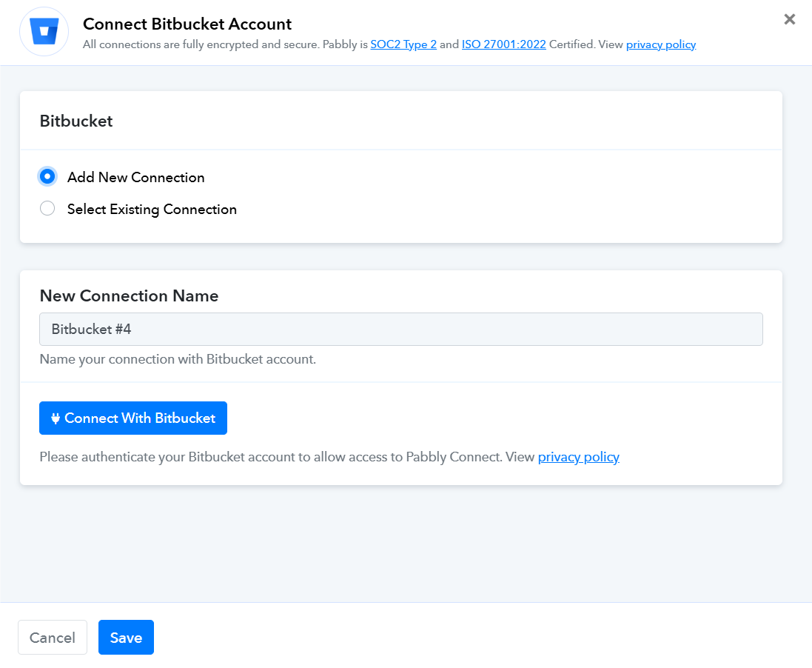Close the Connect Bitbucket Account dialog
Viewport: 812px width, 668px height.
[789, 19]
